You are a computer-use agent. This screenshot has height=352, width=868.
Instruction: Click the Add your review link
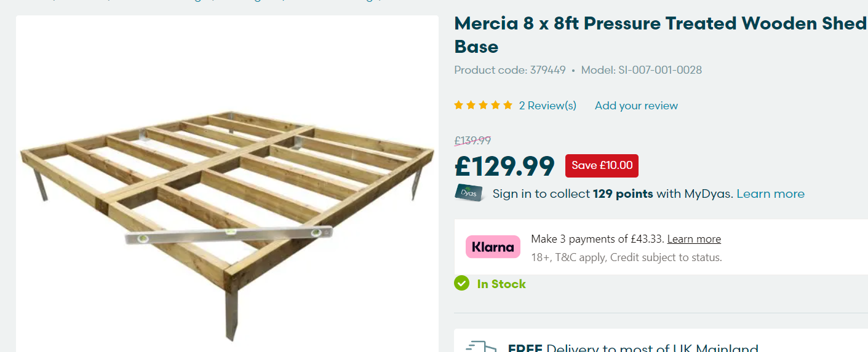click(636, 106)
